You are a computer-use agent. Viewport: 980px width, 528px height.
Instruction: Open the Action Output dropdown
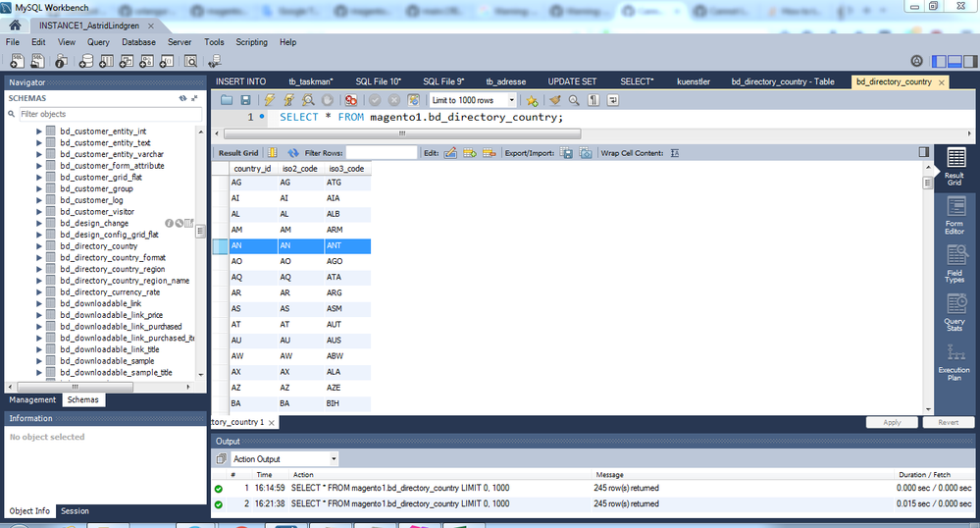pos(284,458)
